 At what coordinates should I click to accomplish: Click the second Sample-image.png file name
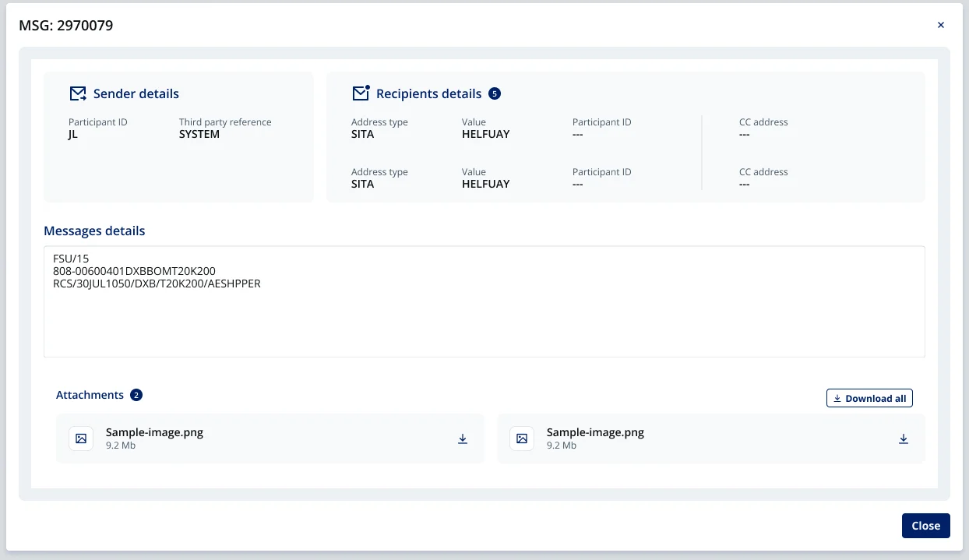(595, 432)
